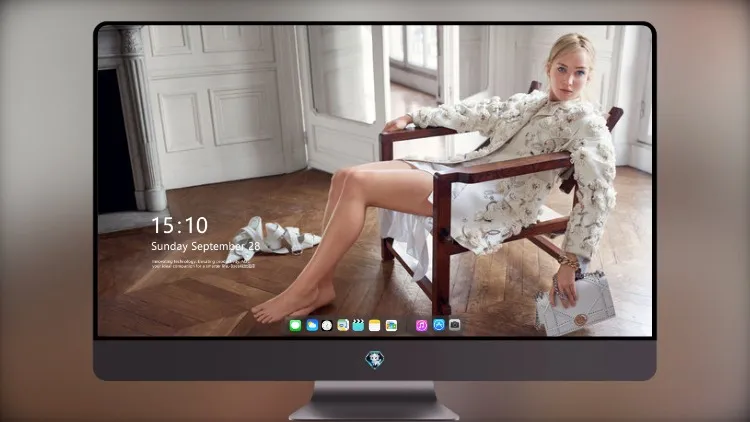Launch the pink iTunes music app
Screen dimensions: 750x422
pyautogui.click(x=421, y=325)
